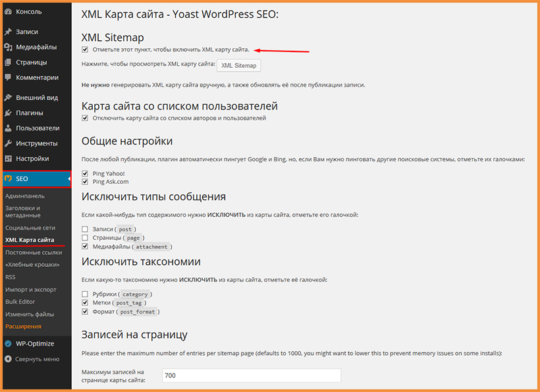The image size is (540, 392).
Task: Click the Свернуть меню collapse arrow icon
Action: tap(9, 359)
